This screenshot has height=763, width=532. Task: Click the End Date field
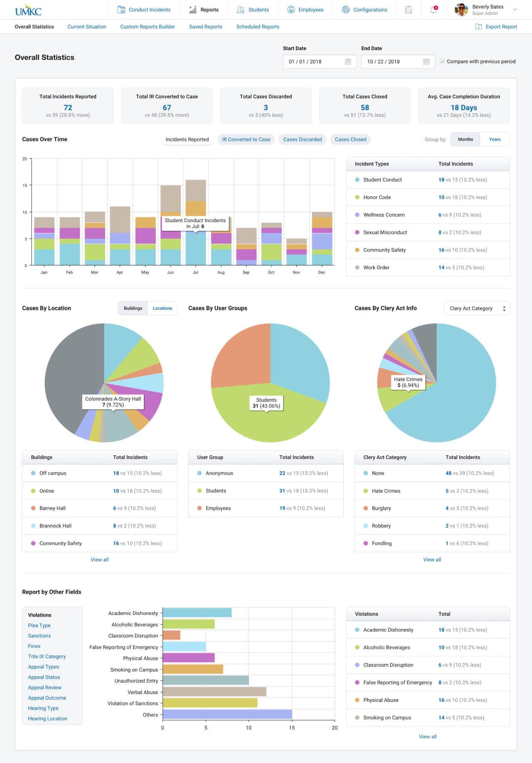(x=398, y=62)
